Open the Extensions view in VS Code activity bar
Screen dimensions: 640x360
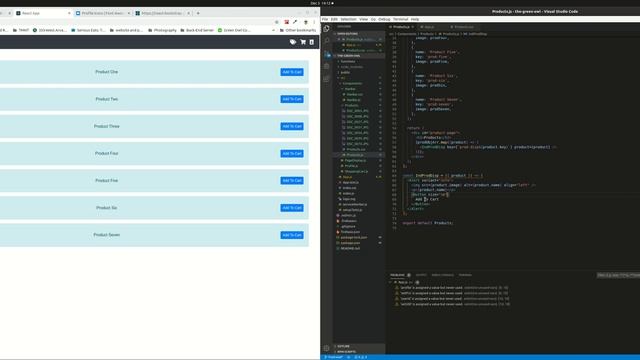(x=326, y=79)
